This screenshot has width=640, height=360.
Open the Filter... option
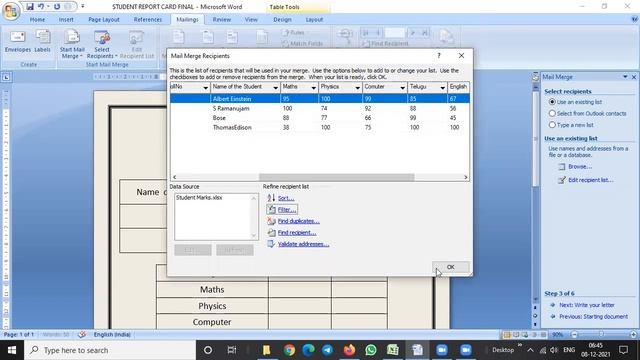click(x=286, y=209)
